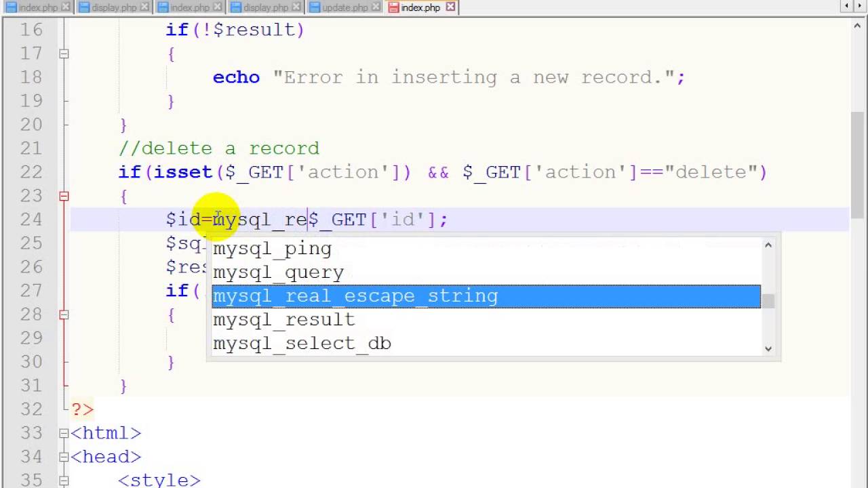The width and height of the screenshot is (868, 488).
Task: Click the <head> tag on line 34
Action: [106, 457]
